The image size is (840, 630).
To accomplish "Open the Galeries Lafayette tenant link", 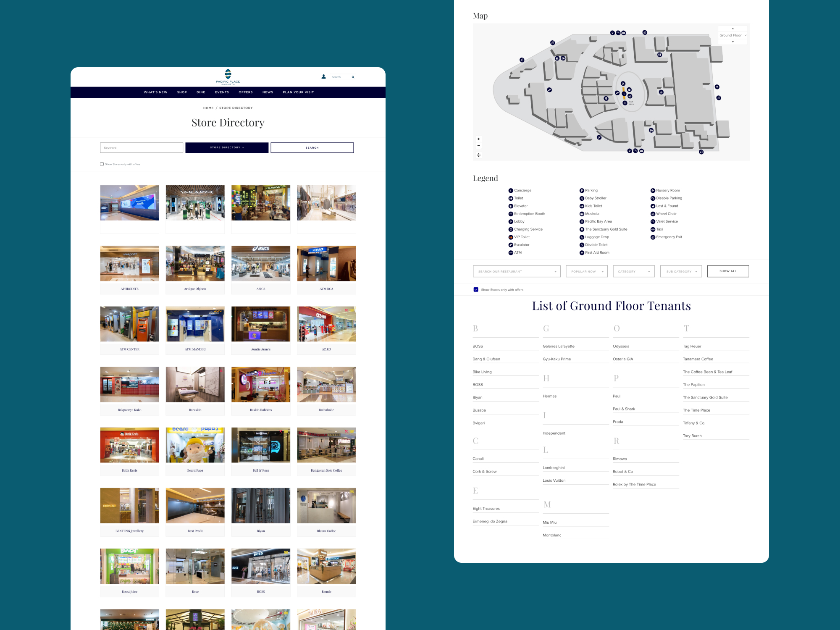I will (x=559, y=346).
